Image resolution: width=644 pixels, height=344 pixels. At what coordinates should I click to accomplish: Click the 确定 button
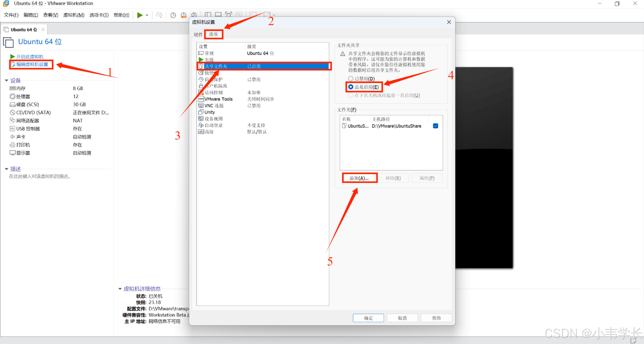[368, 318]
